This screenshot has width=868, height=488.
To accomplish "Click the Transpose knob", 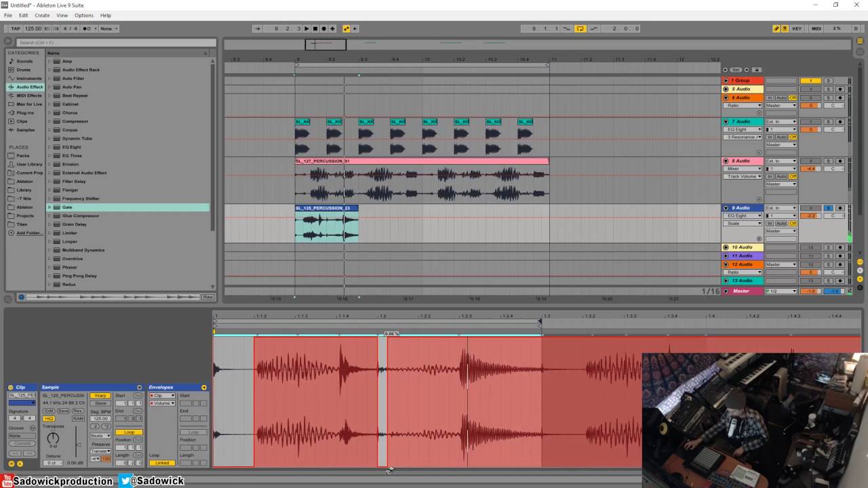I will 54,438.
